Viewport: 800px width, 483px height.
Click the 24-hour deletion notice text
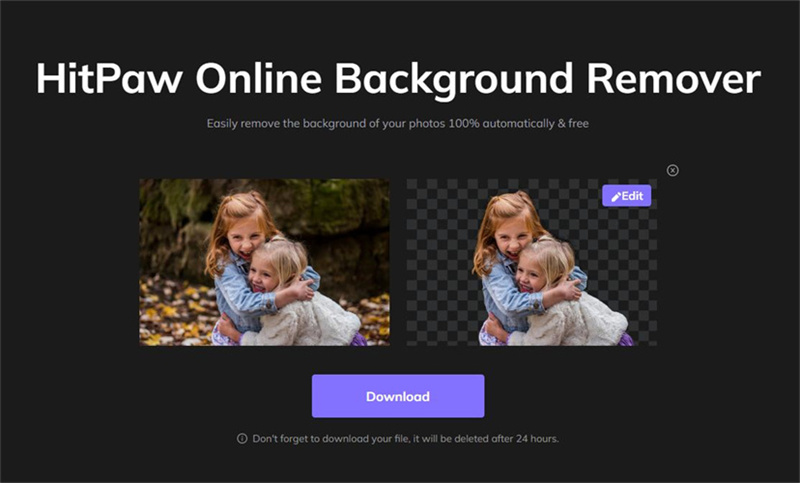click(411, 439)
